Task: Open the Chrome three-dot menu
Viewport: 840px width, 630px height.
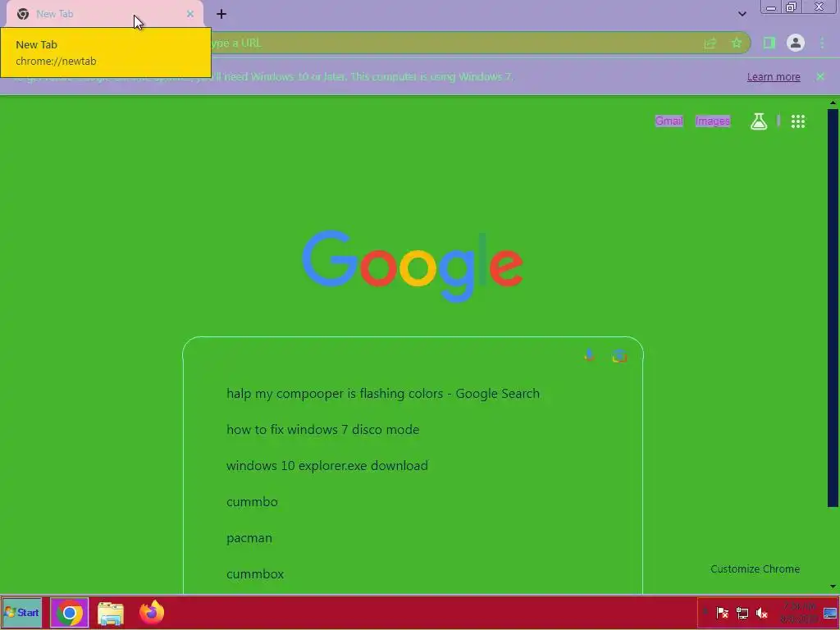Action: (822, 43)
